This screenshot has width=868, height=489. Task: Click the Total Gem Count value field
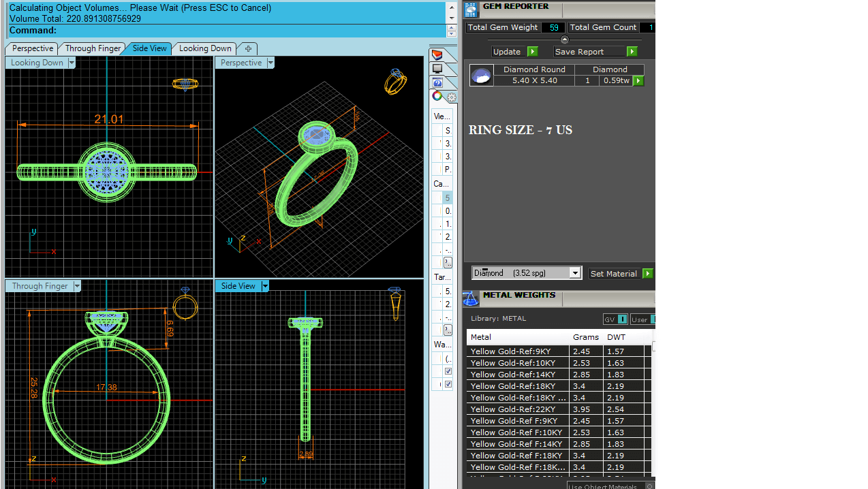[x=647, y=27]
